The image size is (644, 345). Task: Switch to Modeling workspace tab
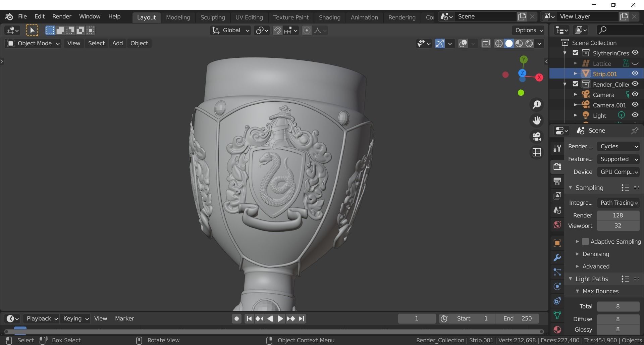pos(178,17)
